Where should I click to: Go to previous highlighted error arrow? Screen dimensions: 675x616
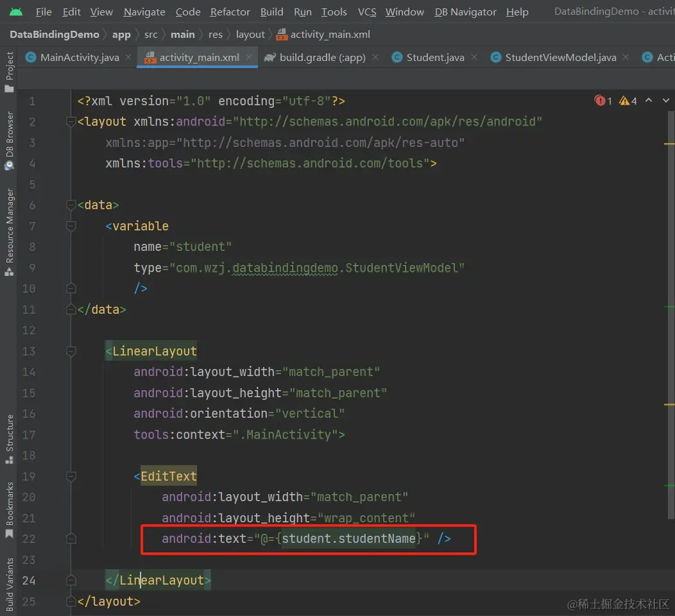(x=649, y=100)
